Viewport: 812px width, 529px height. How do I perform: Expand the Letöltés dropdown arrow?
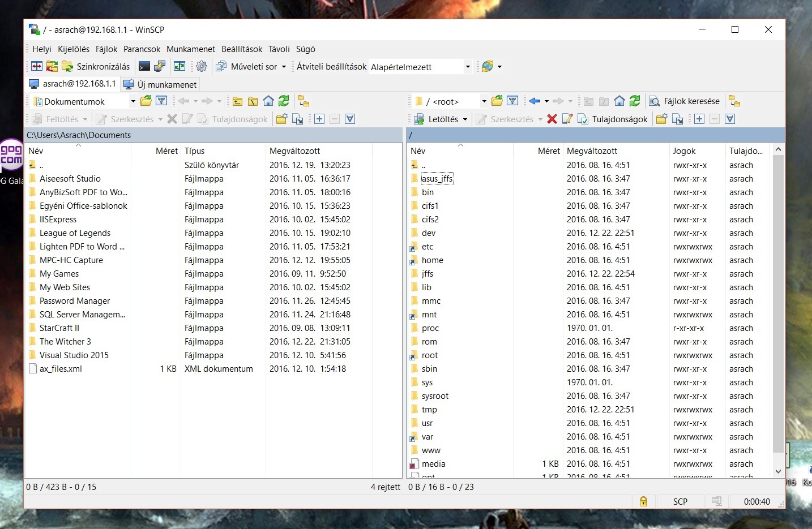pos(465,119)
